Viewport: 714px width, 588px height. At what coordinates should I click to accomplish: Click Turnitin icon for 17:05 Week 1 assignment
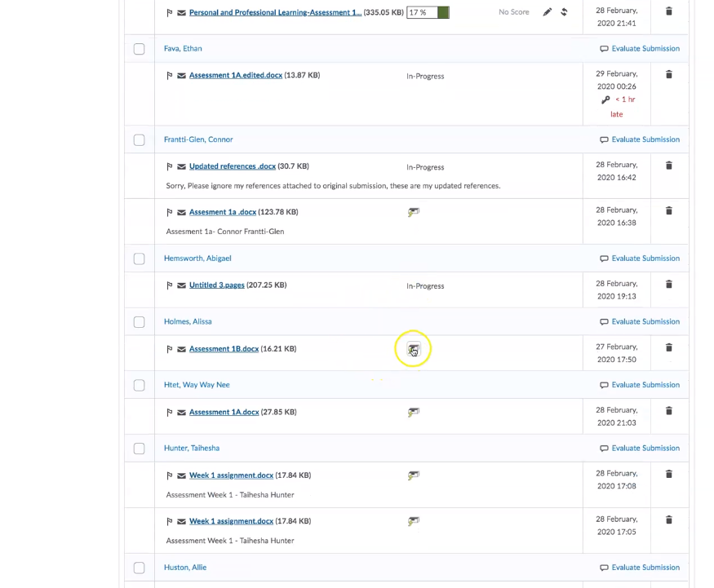tap(414, 521)
